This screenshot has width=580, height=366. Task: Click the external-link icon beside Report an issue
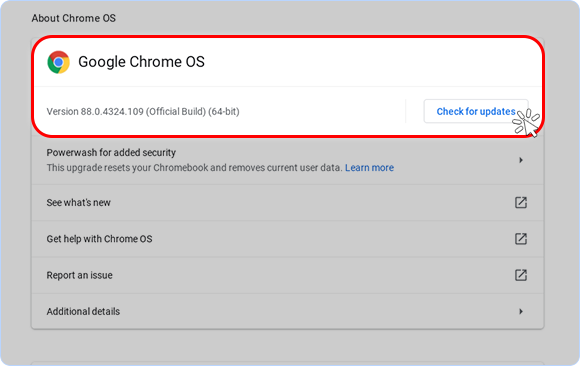[x=521, y=275]
